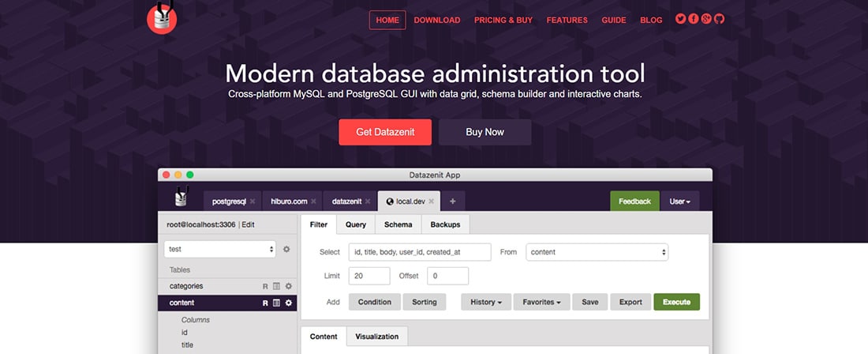The height and width of the screenshot is (354, 868).
Task: Click gear icon beside test database selector
Action: (x=286, y=249)
